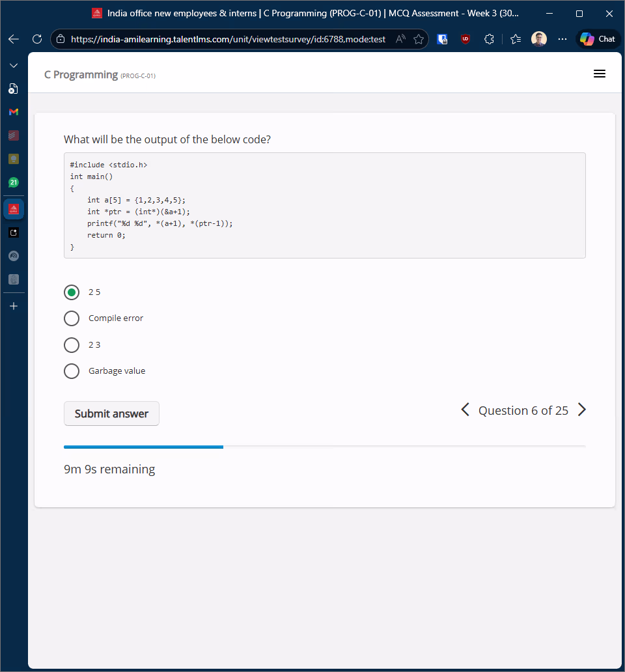Open the Favorites star list icon
625x672 pixels.
pyautogui.click(x=516, y=39)
